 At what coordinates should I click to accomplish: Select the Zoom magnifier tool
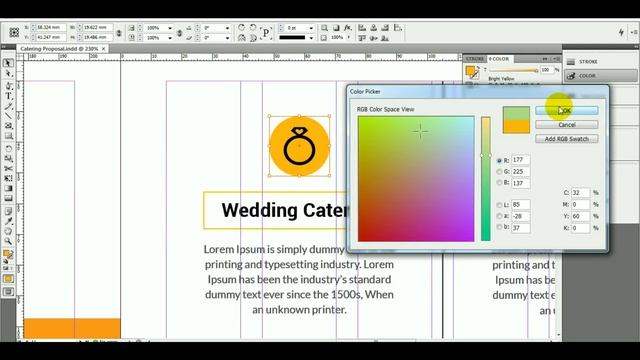click(8, 241)
